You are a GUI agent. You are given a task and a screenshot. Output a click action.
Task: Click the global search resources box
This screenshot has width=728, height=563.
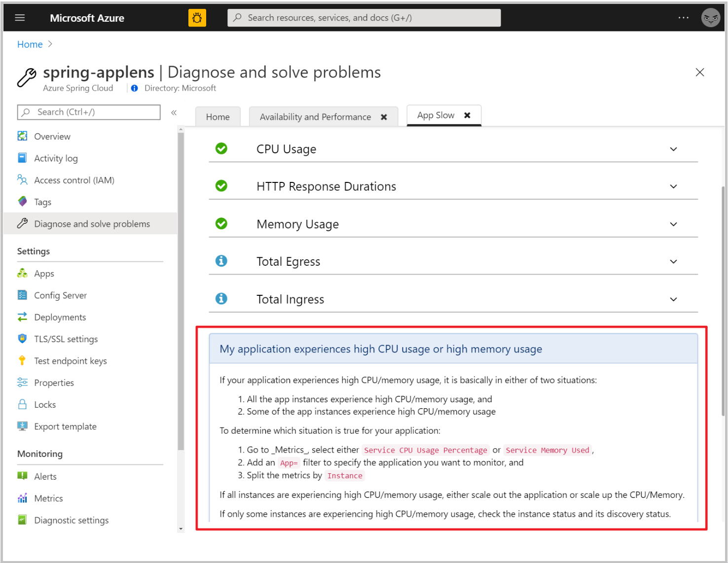click(364, 18)
